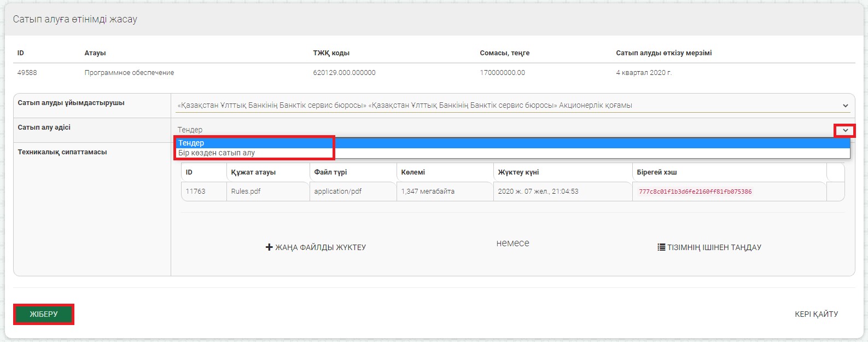Click the Rules.pdf document name
This screenshot has height=342, width=868.
246,192
